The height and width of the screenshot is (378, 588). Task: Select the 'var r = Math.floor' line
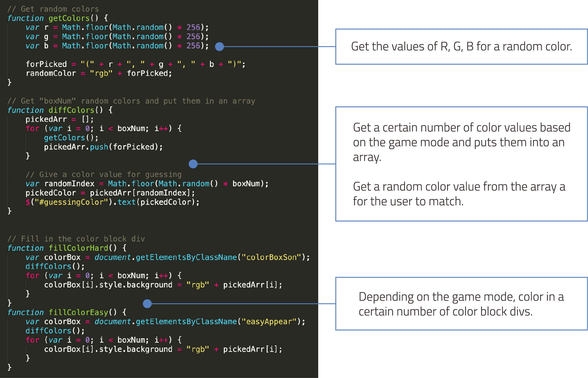click(117, 27)
